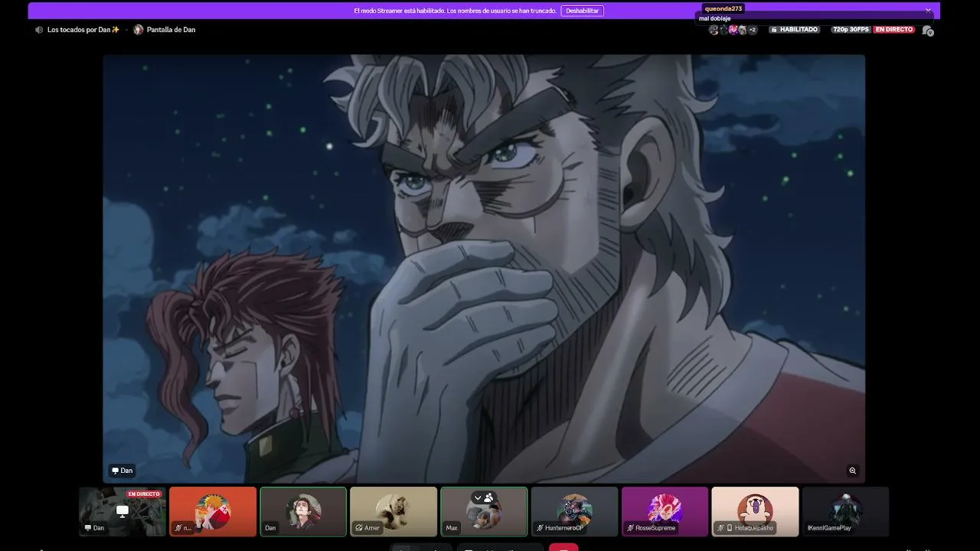Click the 'Los tocados por Dan' channel name
This screenshot has height=551, width=980.
(x=83, y=30)
